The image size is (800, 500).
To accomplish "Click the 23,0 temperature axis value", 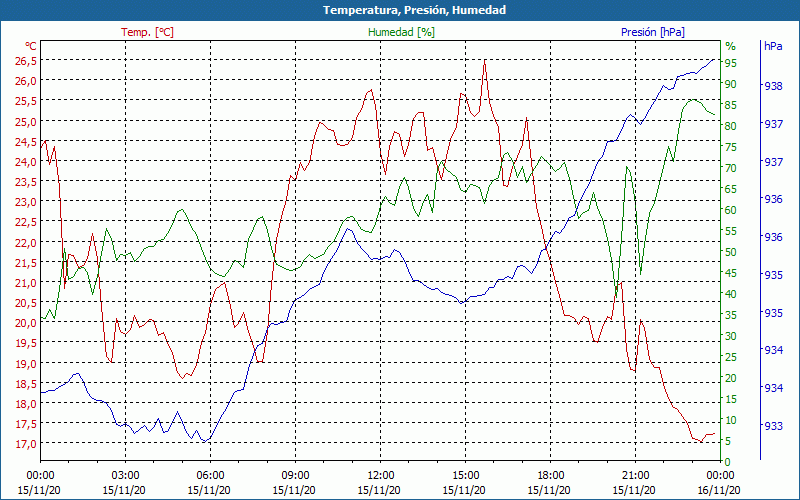I will (x=26, y=202).
